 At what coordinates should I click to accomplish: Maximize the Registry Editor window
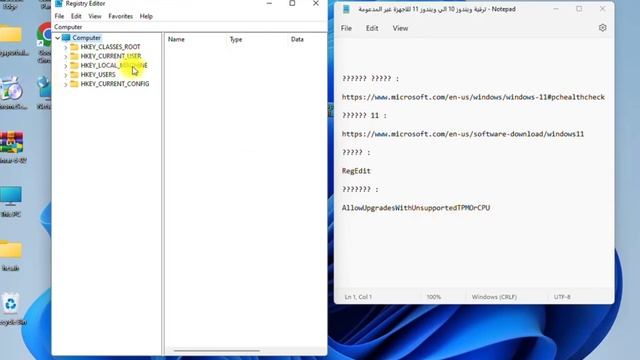tap(292, 3)
